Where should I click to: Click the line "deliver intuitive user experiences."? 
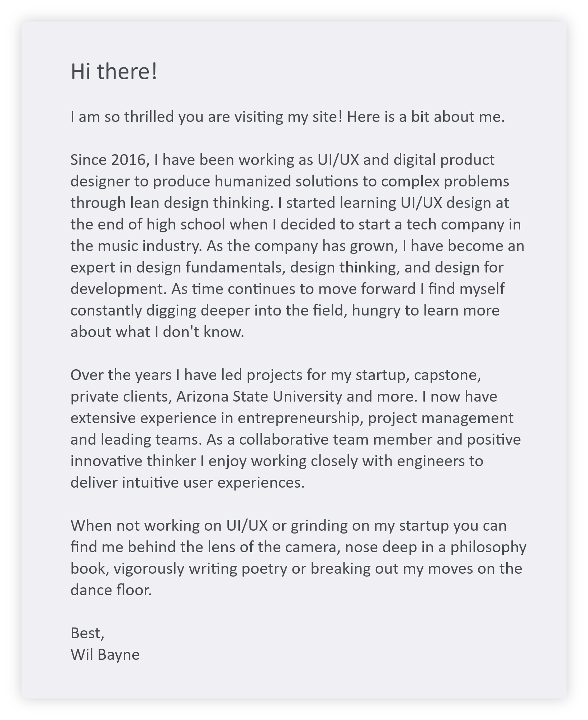click(x=187, y=483)
